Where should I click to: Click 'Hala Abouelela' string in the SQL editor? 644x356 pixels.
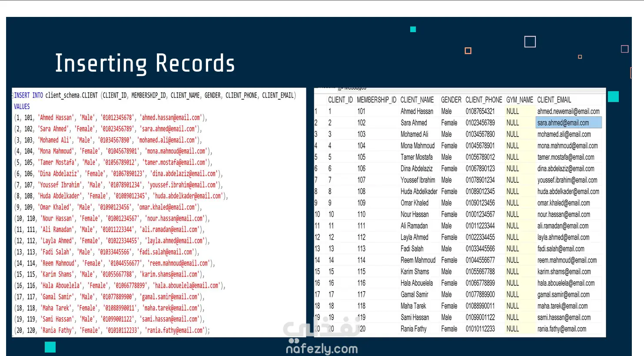tap(62, 286)
